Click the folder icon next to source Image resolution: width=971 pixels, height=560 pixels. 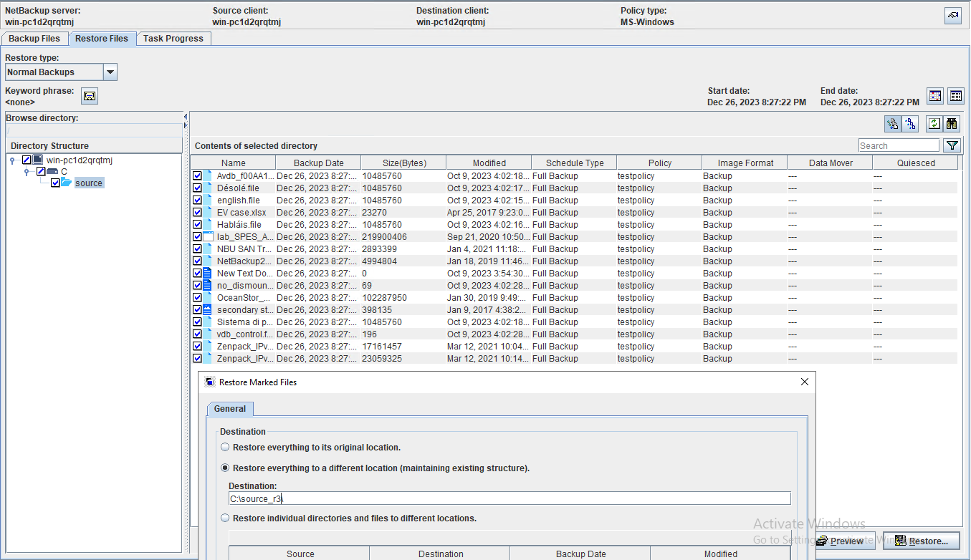tap(67, 183)
